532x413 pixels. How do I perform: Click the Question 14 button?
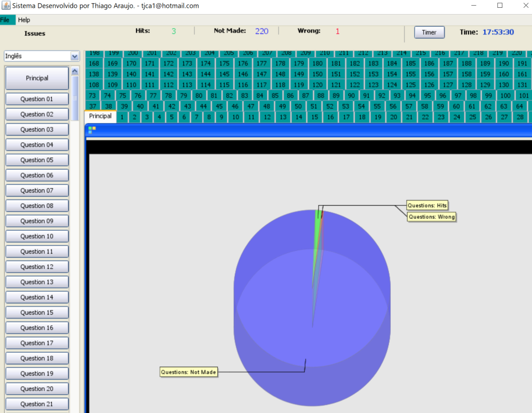pyautogui.click(x=37, y=298)
